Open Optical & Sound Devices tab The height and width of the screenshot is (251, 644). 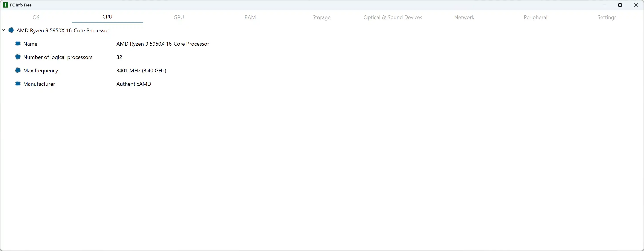click(x=393, y=17)
